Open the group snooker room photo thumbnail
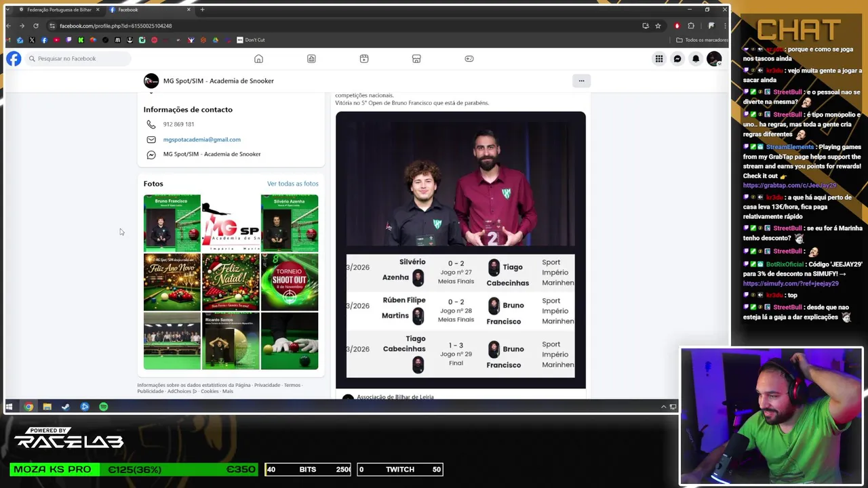 pyautogui.click(x=172, y=340)
